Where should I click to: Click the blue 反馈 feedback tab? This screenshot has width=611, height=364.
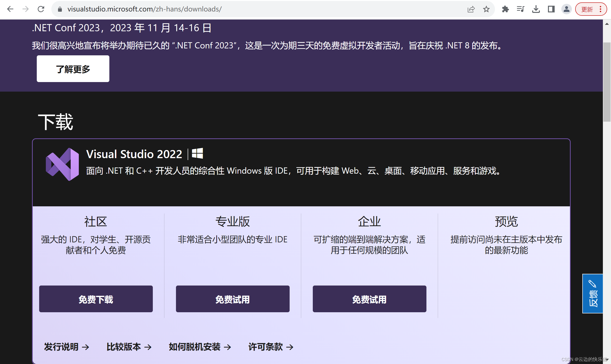click(592, 293)
